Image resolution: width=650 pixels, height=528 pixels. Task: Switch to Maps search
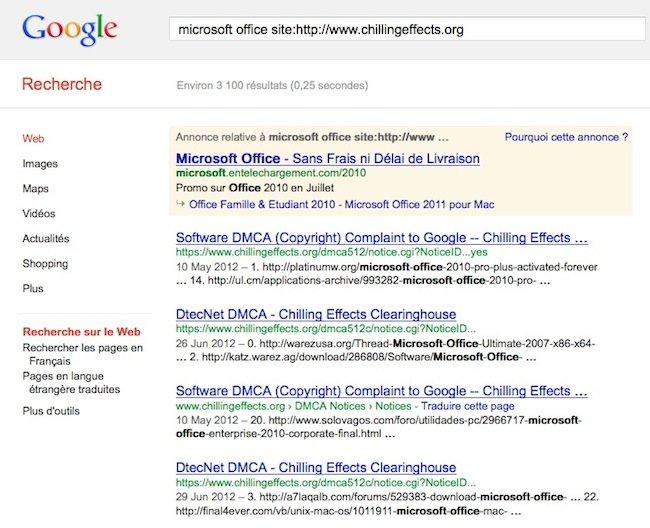[x=36, y=189]
